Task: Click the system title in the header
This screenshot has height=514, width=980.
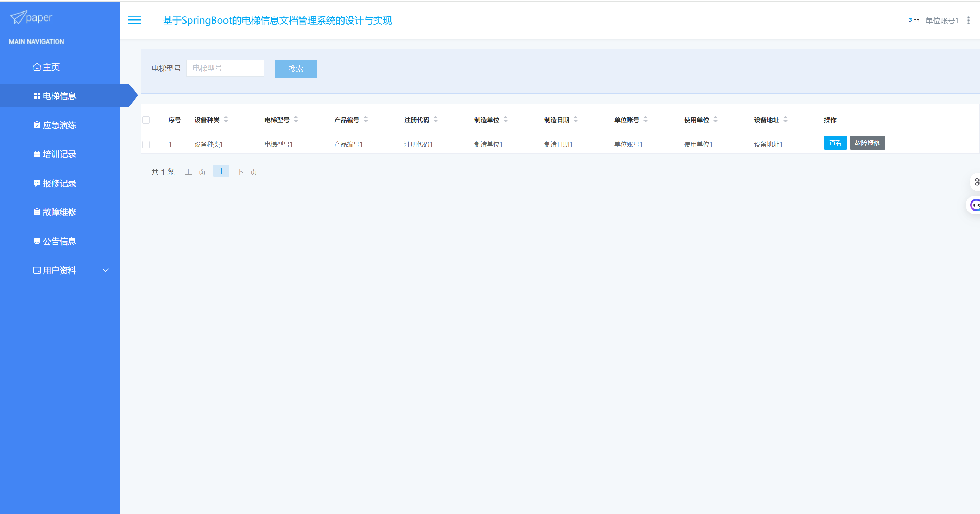Action: [277, 21]
